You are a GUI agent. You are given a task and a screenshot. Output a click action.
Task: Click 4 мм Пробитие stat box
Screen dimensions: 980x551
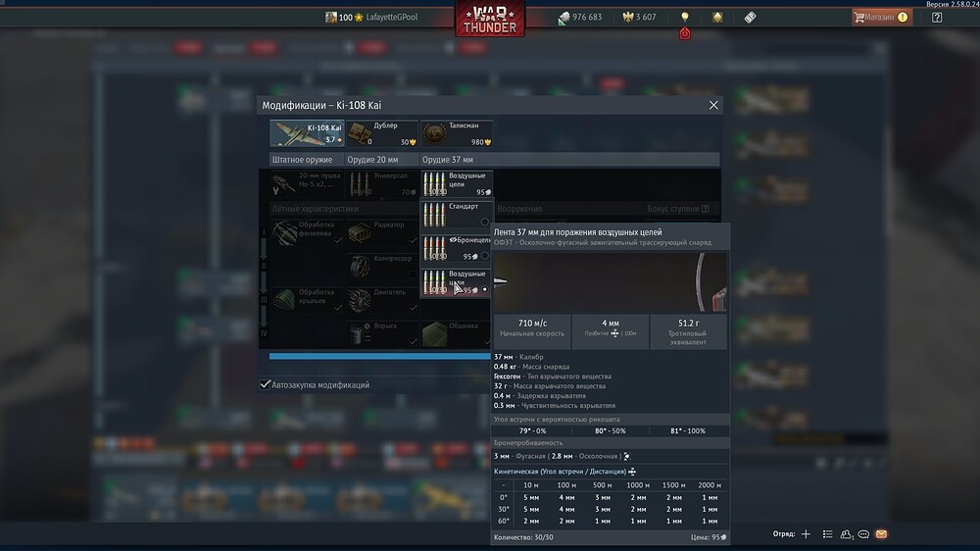[x=610, y=331]
